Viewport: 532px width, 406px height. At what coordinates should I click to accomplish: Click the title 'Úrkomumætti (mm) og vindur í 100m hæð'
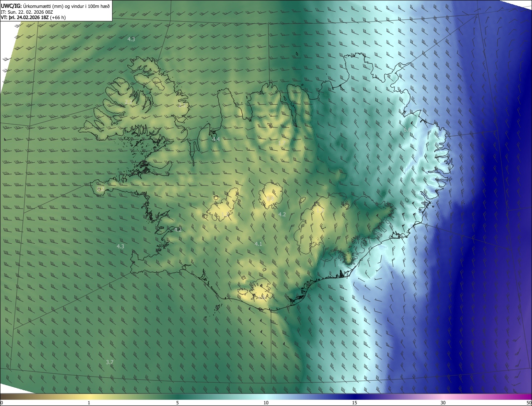(x=66, y=6)
